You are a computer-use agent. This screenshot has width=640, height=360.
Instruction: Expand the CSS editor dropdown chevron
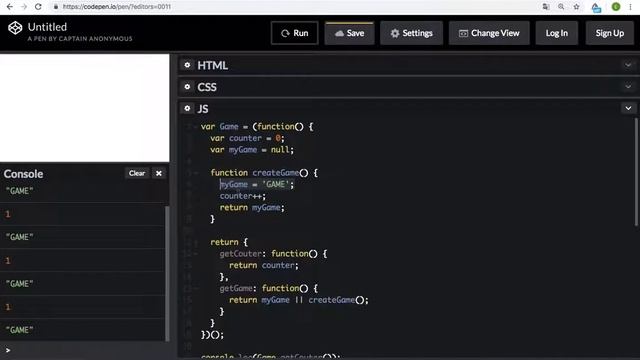click(628, 87)
